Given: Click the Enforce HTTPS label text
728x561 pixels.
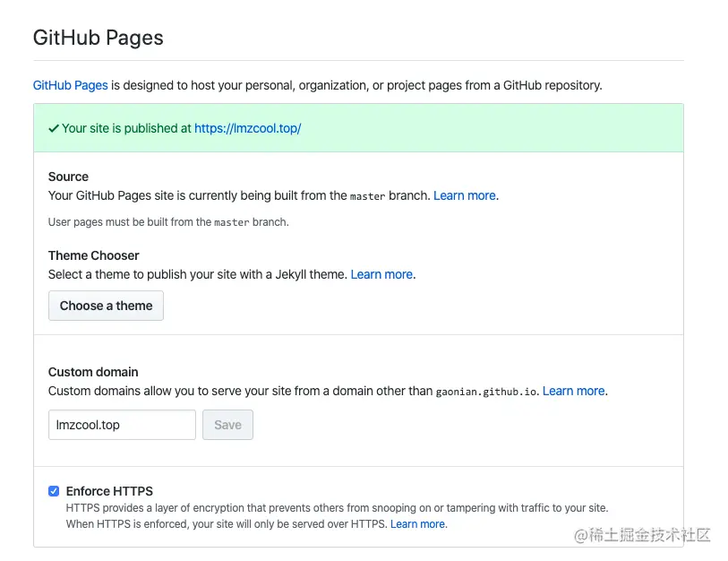Looking at the screenshot, I should click(x=109, y=491).
